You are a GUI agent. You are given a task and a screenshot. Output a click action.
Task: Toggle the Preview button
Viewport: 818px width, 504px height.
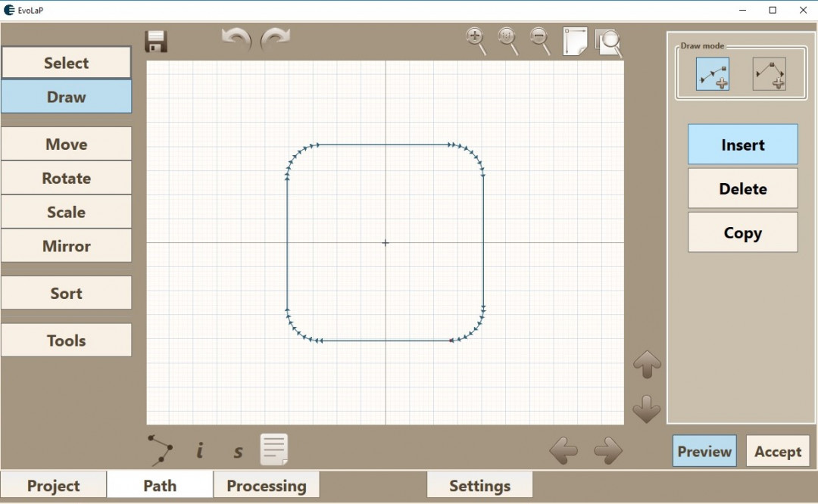(x=704, y=452)
